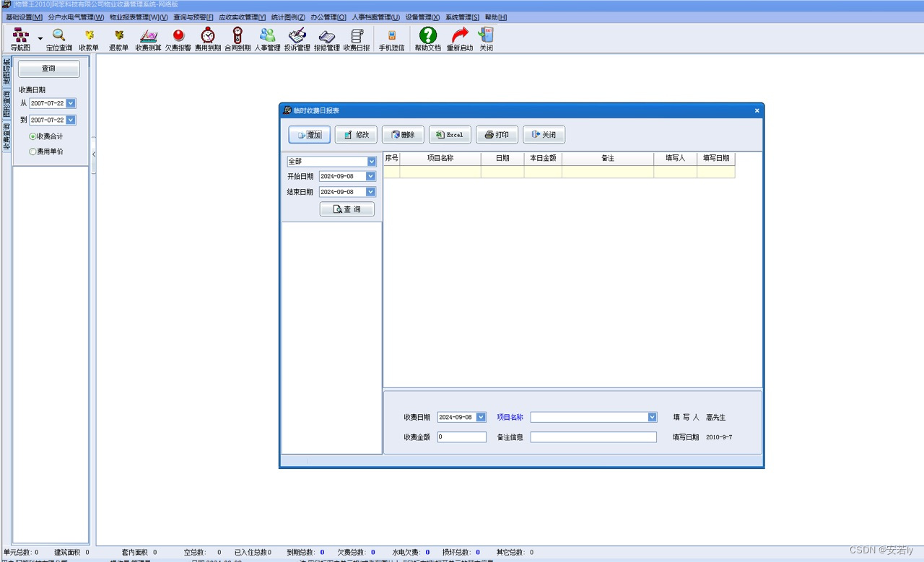Click the 收费金额 input field

(x=462, y=437)
